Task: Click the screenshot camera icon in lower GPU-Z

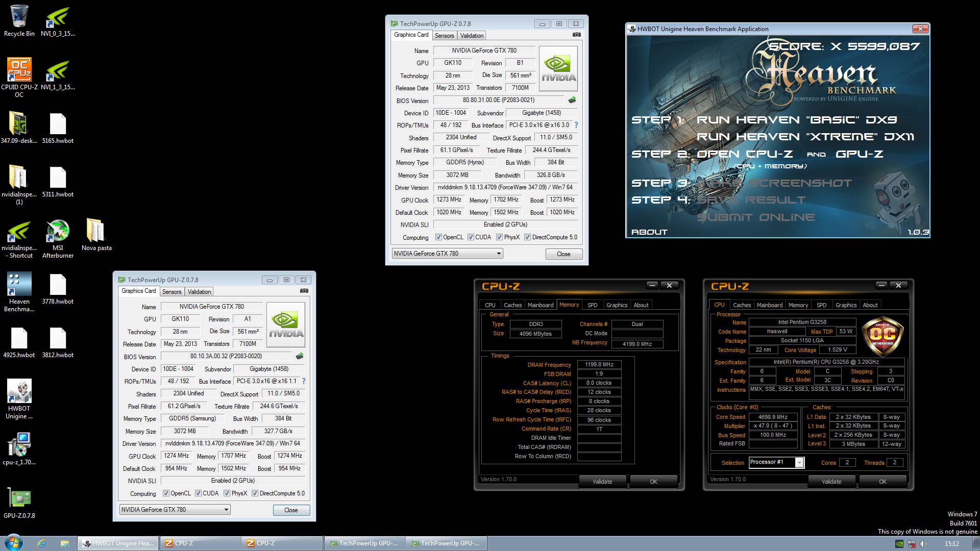Action: [x=304, y=291]
